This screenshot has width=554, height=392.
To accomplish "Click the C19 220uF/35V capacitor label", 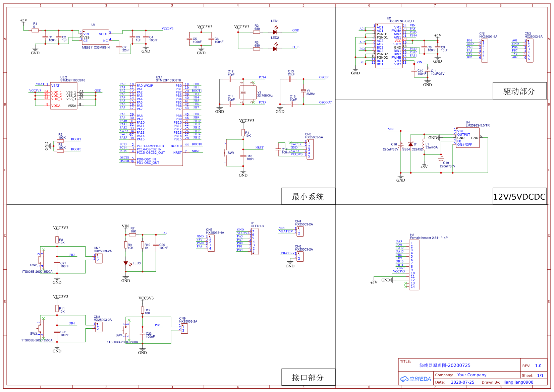I will click(x=448, y=165).
